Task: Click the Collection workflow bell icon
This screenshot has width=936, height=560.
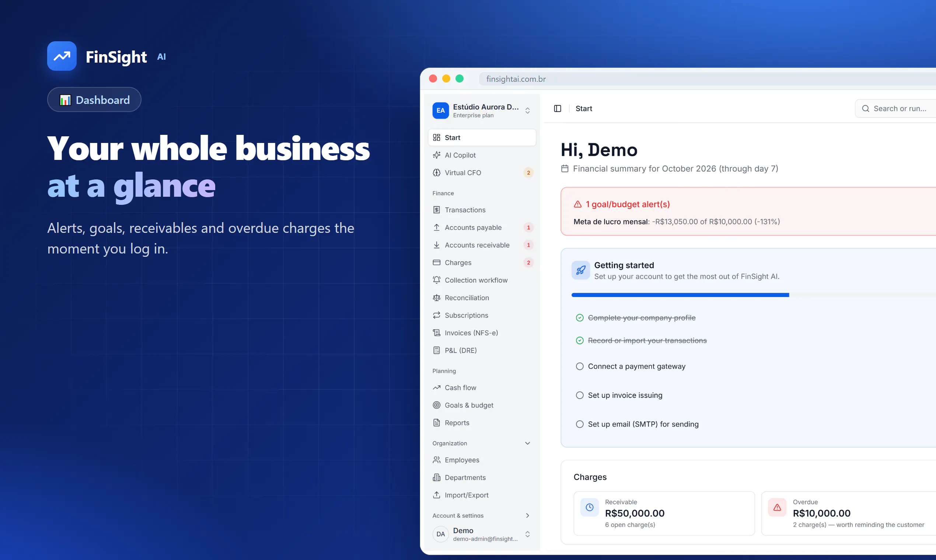Action: tap(437, 280)
